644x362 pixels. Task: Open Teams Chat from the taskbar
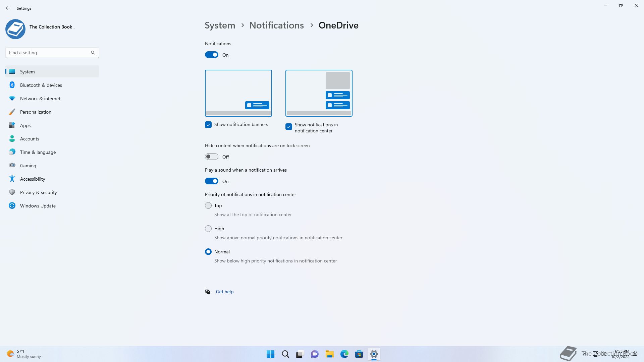click(315, 354)
